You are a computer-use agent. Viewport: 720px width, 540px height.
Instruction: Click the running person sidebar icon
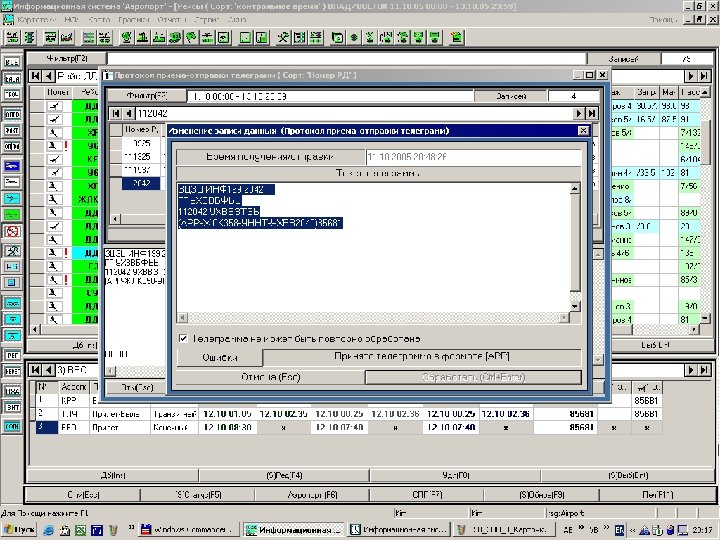point(12,250)
